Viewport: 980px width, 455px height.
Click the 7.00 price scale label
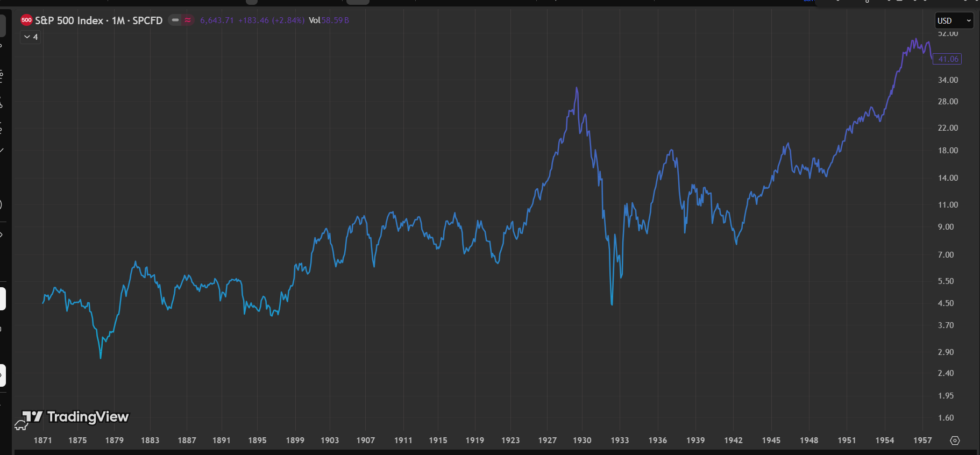[946, 255]
